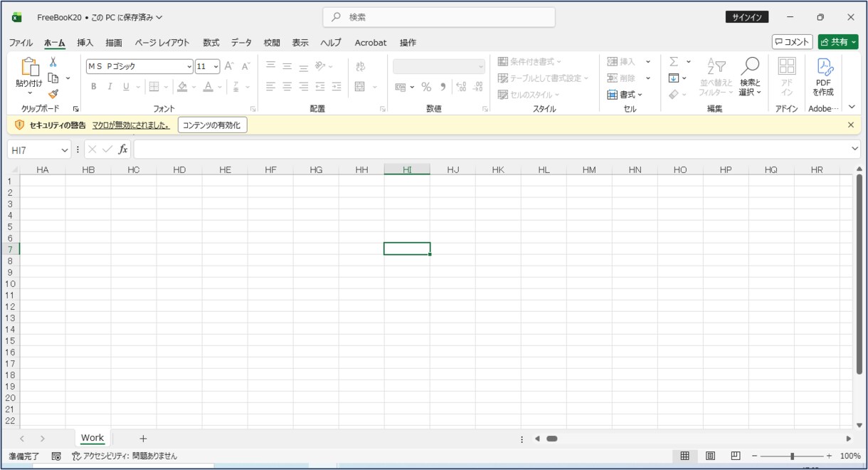Image resolution: width=868 pixels, height=470 pixels.
Task: Open the font size 11 dropdown
Action: [216, 66]
